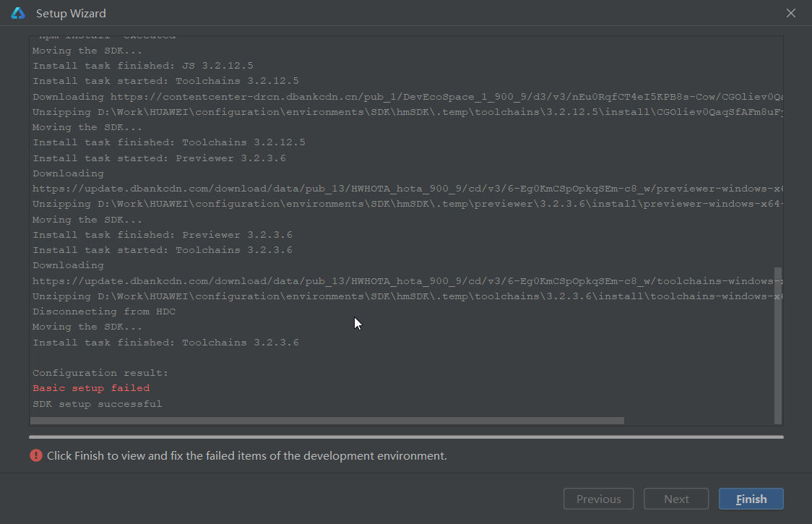The height and width of the screenshot is (524, 812).
Task: Click the 'Click Finish to view and fix' message
Action: pyautogui.click(x=247, y=455)
